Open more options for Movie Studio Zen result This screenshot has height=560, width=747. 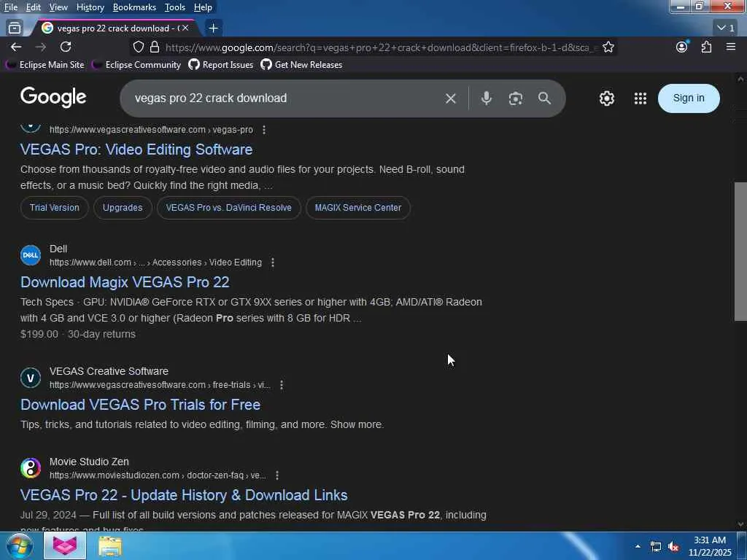tap(277, 475)
